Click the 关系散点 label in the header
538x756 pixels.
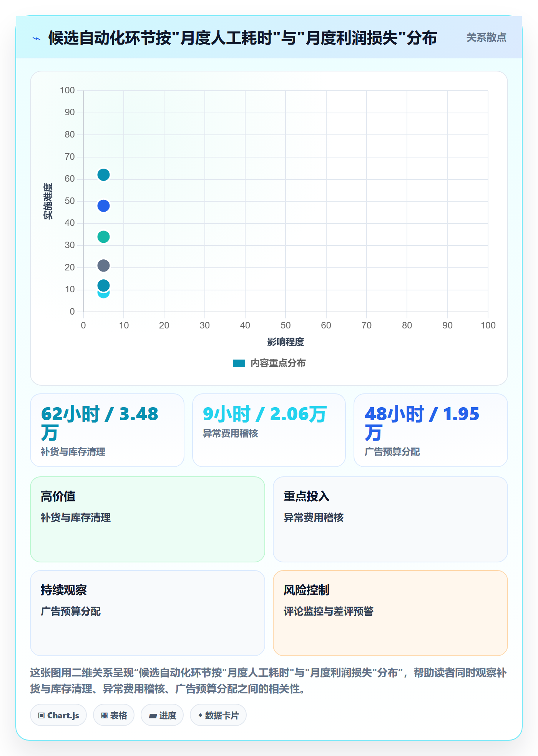point(486,38)
